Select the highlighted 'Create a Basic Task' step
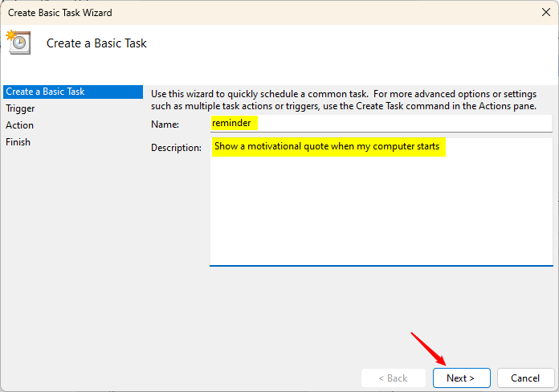The image size is (559, 392). [45, 92]
